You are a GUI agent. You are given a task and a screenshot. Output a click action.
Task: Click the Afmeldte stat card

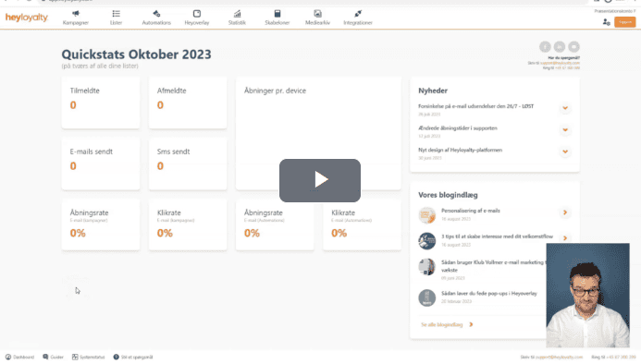point(188,103)
